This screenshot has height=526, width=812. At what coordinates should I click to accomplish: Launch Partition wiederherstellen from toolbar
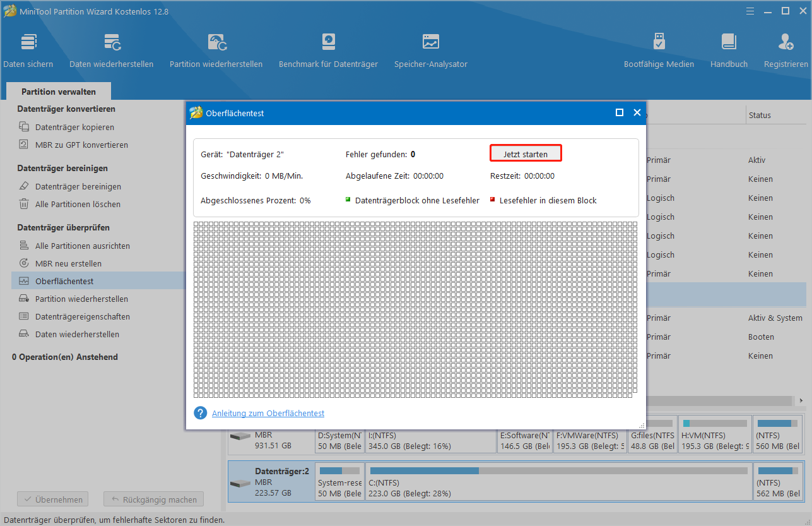click(216, 51)
